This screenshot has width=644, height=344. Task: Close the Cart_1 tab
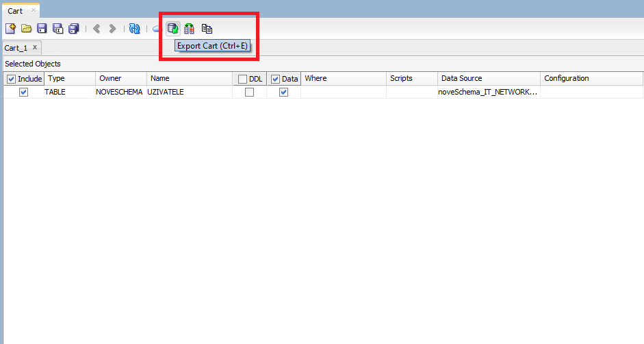point(35,47)
